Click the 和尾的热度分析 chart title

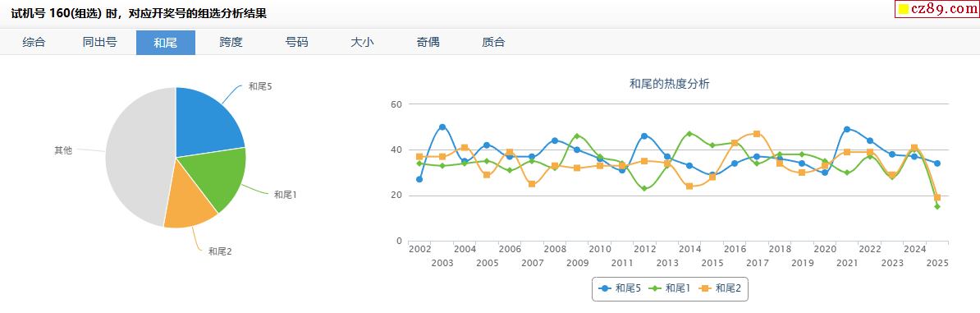click(670, 84)
